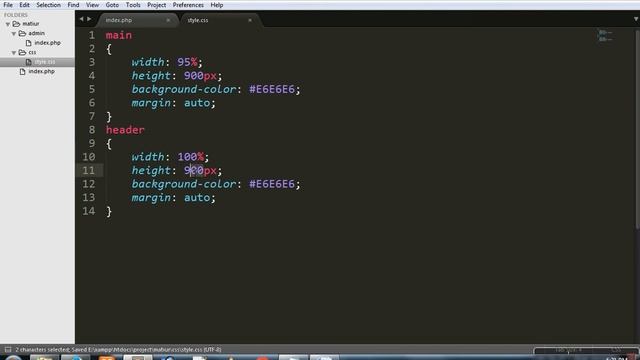Viewport: 640px width, 360px height.
Task: Open the Selection menu
Action: (48, 5)
